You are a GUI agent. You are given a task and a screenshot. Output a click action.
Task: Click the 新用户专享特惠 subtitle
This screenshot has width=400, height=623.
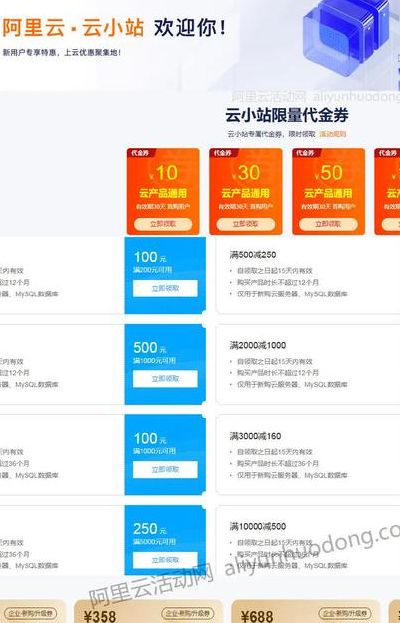(x=62, y=52)
